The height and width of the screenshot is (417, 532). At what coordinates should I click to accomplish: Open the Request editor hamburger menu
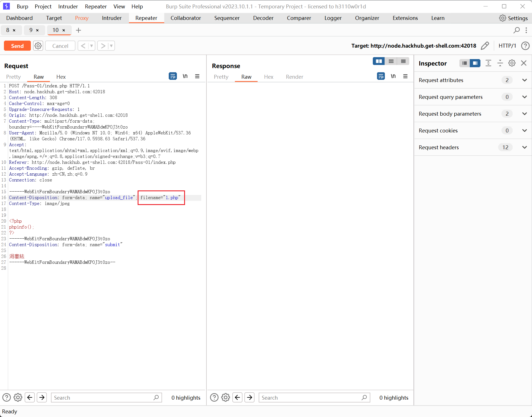coord(197,76)
